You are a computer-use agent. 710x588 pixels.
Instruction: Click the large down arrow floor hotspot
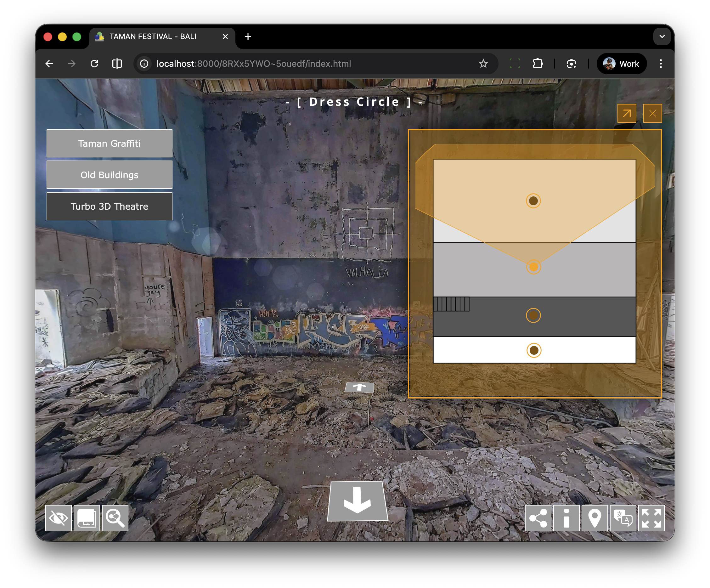tap(358, 501)
